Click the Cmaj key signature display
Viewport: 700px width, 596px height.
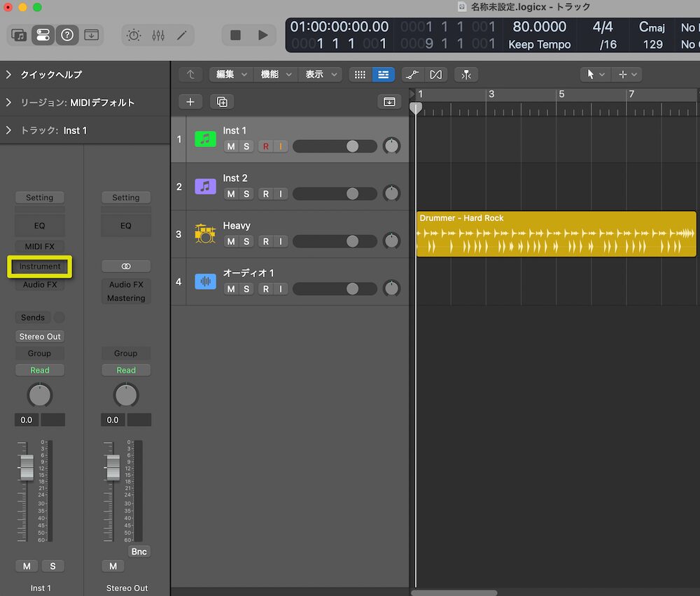pos(652,27)
